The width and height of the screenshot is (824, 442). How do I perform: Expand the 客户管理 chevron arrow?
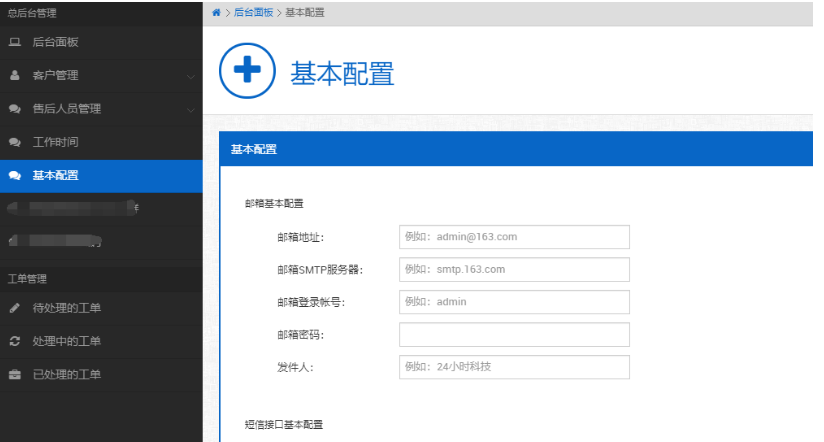(191, 77)
